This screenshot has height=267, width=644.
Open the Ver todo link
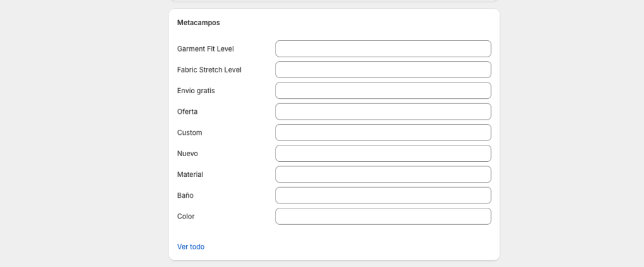point(191,247)
